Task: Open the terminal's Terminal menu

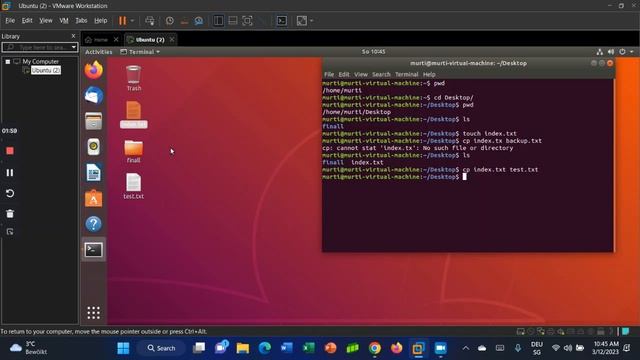Action: (407, 74)
